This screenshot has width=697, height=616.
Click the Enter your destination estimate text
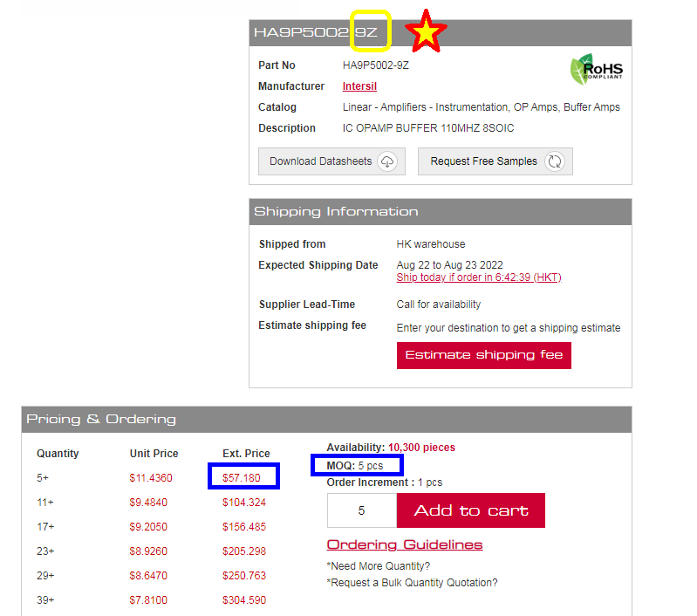509,328
